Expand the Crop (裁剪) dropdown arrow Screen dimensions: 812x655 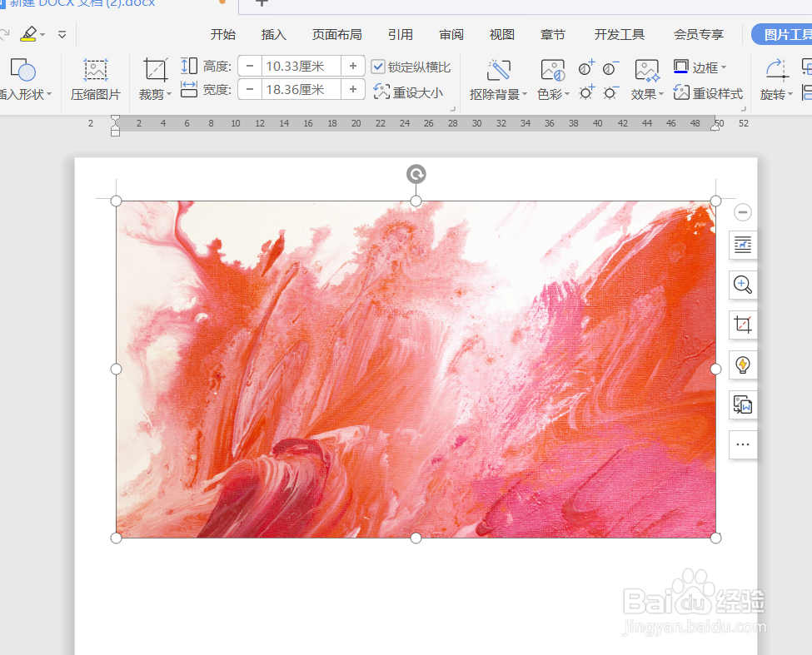(169, 95)
